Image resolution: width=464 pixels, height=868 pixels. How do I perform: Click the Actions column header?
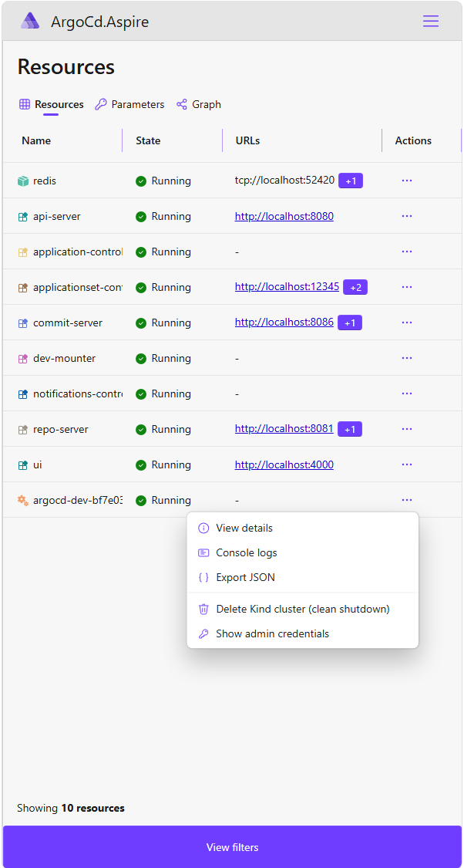(x=413, y=140)
